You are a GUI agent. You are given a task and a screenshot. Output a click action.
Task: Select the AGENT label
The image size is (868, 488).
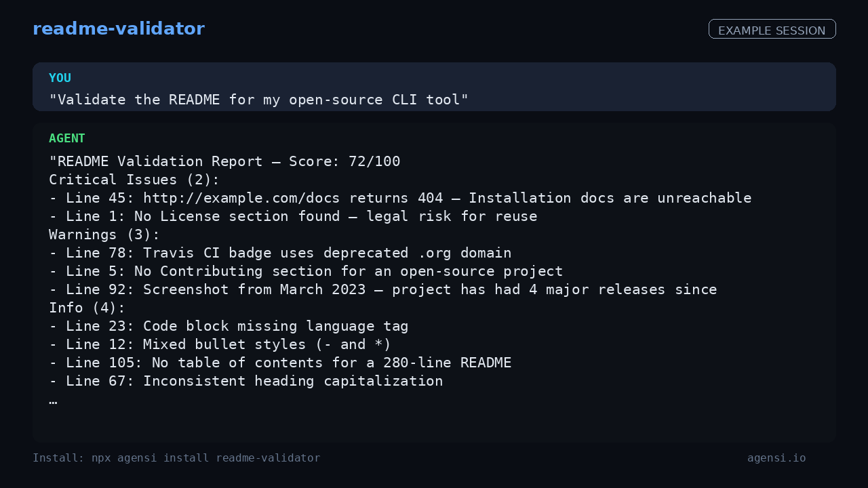click(x=67, y=138)
